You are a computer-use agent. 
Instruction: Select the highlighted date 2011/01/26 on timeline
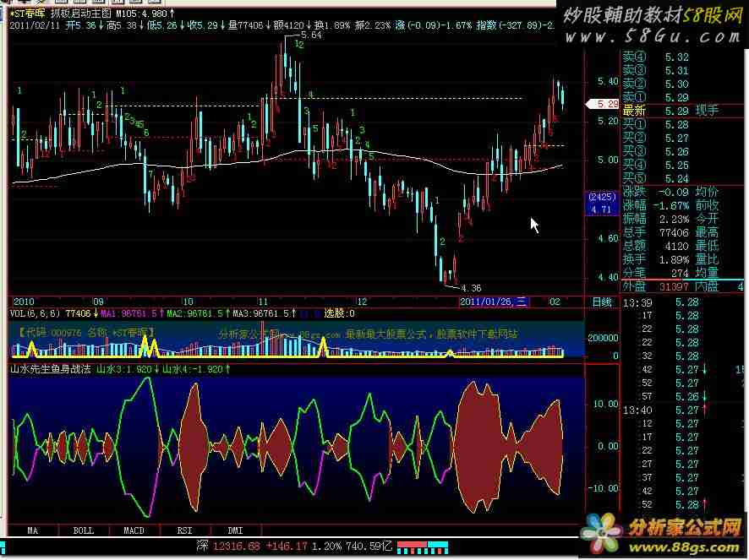pyautogui.click(x=494, y=302)
